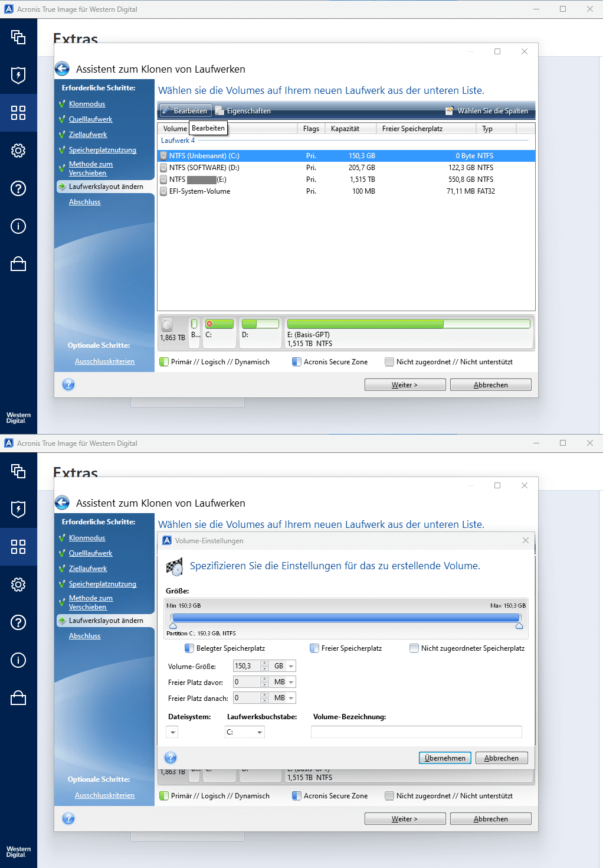Click Abbrechen in Volume-Einstellungen dialog
Screen dimensions: 603x868
tap(502, 758)
